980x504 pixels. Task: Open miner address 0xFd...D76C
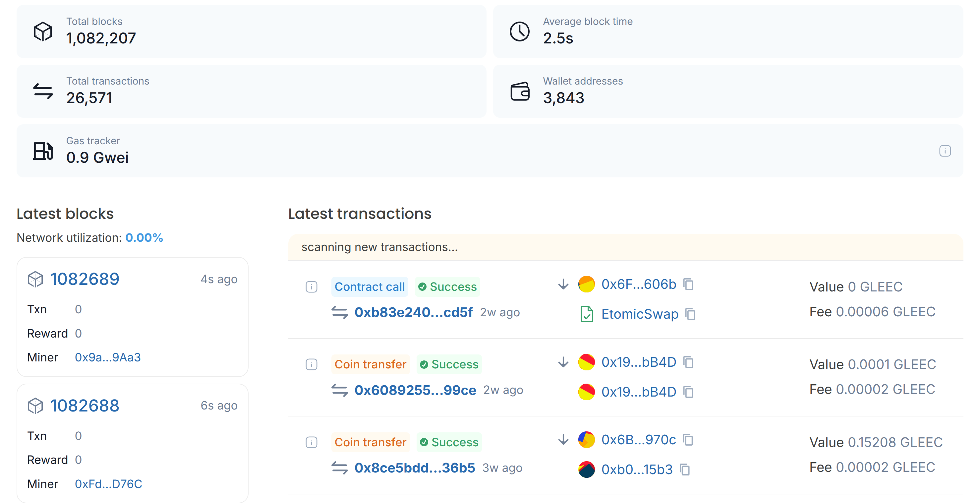108,484
